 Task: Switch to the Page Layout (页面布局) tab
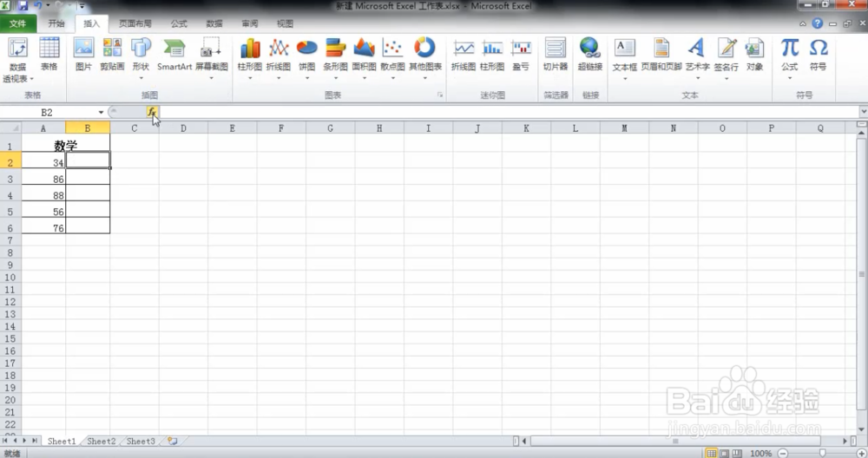[x=135, y=23]
